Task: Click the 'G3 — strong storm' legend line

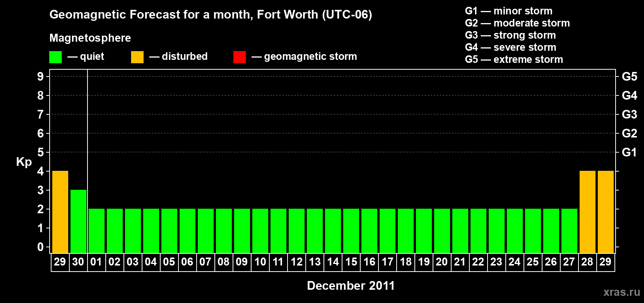Action: [x=511, y=35]
